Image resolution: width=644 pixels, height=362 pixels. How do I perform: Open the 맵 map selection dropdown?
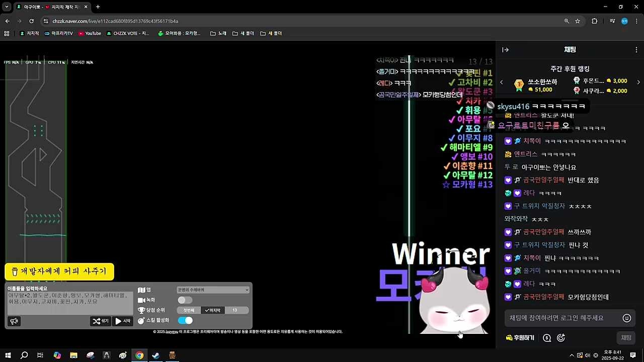213,290
